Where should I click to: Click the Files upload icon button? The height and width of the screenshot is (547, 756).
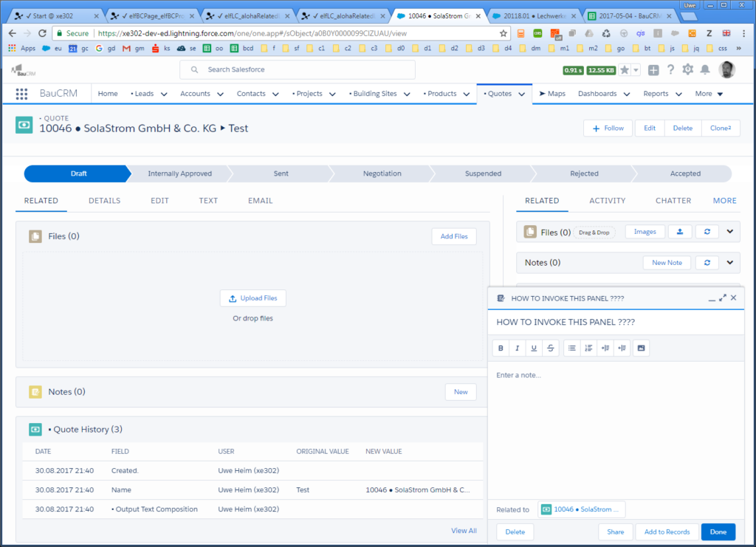click(679, 232)
